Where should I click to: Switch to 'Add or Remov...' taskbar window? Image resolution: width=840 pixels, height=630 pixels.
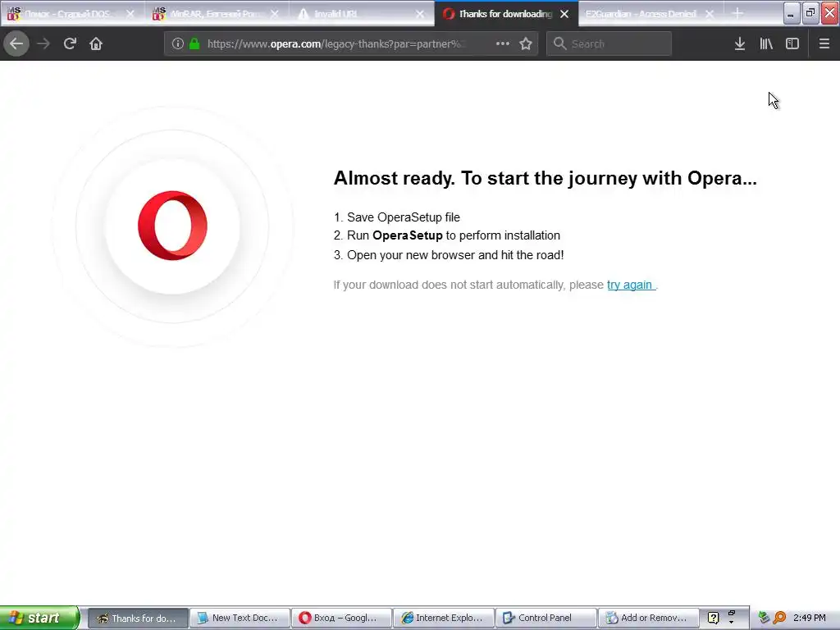648,618
